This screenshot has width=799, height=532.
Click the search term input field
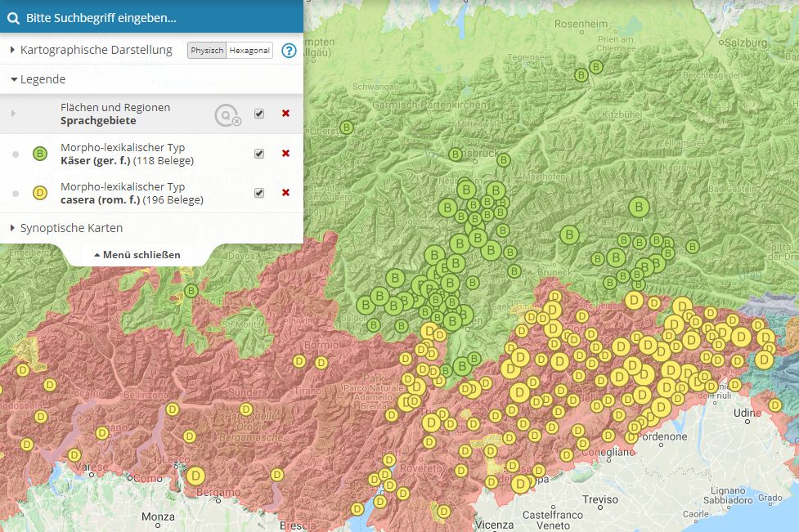155,17
